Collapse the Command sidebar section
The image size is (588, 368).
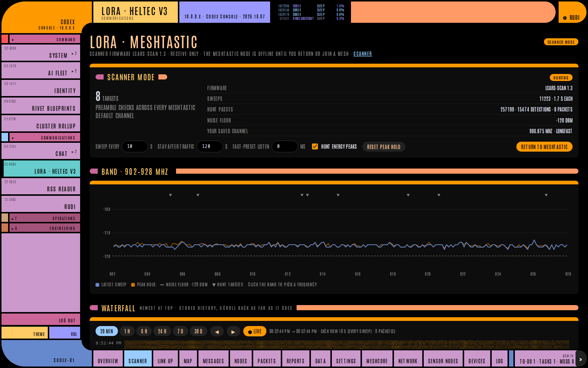pos(44,39)
